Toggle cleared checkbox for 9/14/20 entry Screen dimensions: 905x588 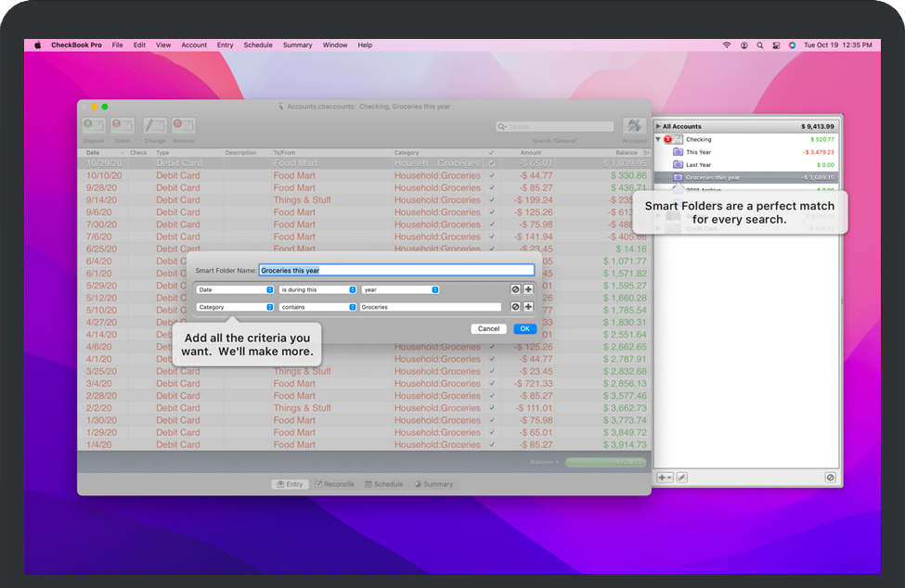pyautogui.click(x=492, y=200)
